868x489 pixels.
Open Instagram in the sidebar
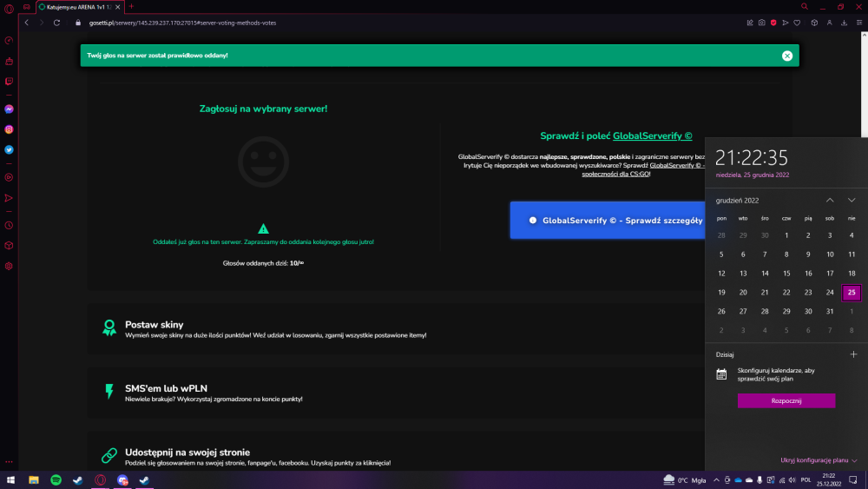[x=9, y=129]
